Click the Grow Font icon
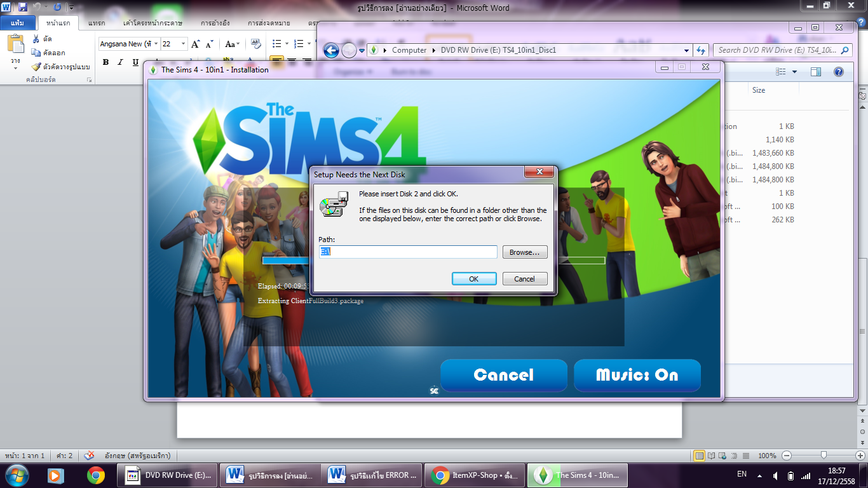868x488 pixels. point(196,44)
